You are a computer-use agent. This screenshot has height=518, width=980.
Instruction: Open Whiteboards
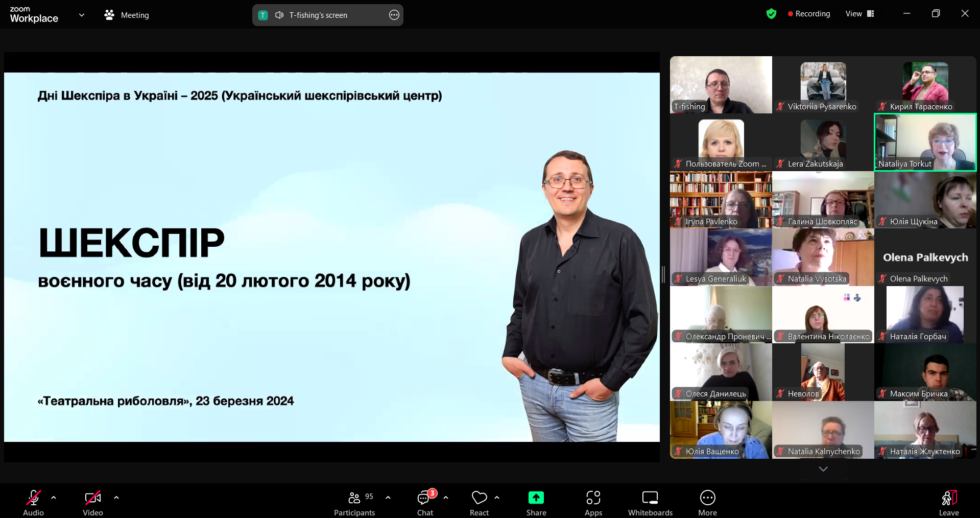click(650, 503)
